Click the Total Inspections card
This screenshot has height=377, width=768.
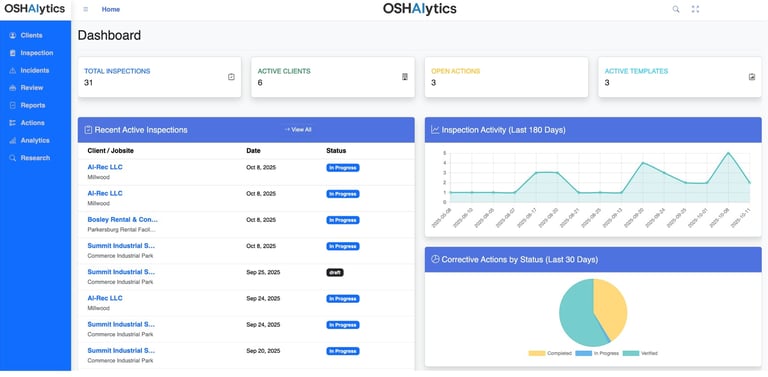pyautogui.click(x=159, y=77)
